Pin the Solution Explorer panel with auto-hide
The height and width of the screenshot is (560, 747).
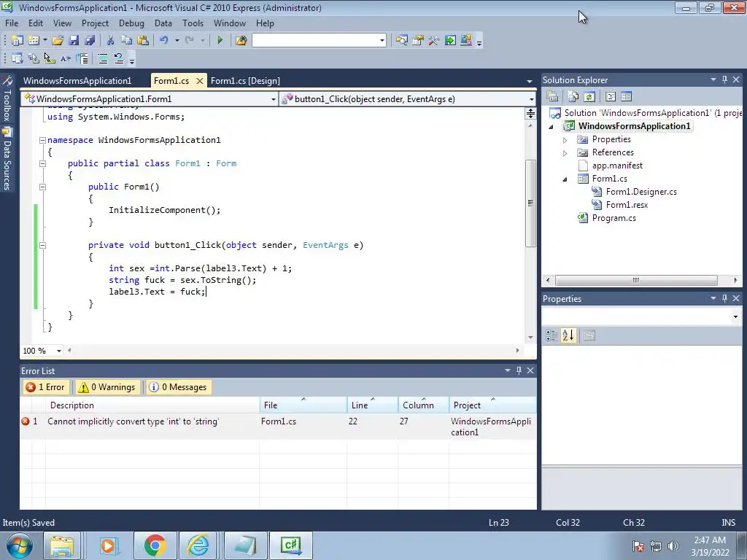pyautogui.click(x=724, y=79)
